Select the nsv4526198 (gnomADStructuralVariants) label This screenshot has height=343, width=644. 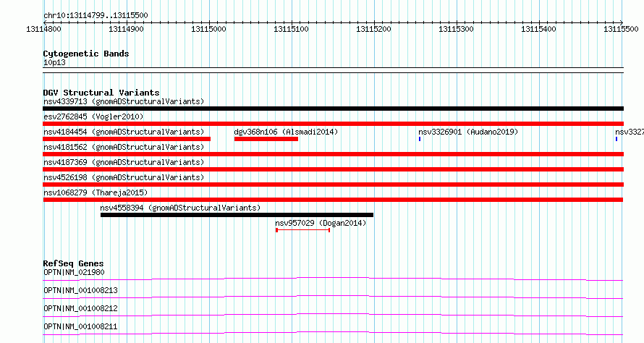tap(124, 177)
